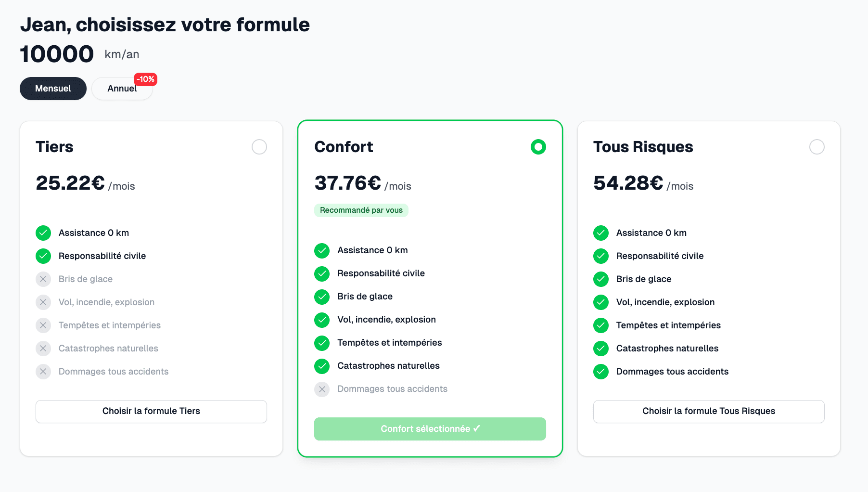The width and height of the screenshot is (868, 492).
Task: Click the selected Confort radio indicator
Action: pos(538,147)
